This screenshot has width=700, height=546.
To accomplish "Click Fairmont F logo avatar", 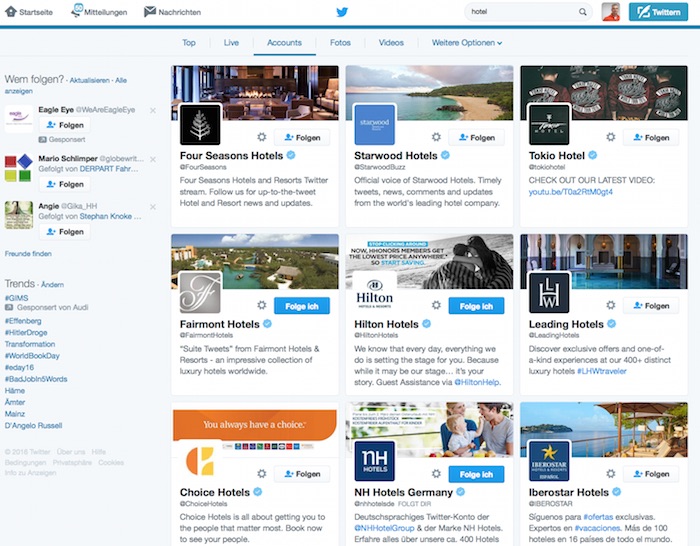I will [x=200, y=293].
